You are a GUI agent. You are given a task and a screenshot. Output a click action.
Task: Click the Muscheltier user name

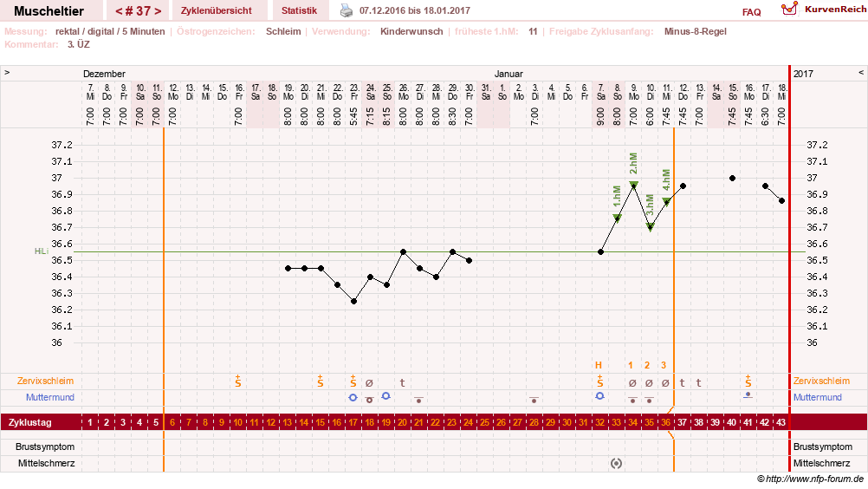point(49,11)
